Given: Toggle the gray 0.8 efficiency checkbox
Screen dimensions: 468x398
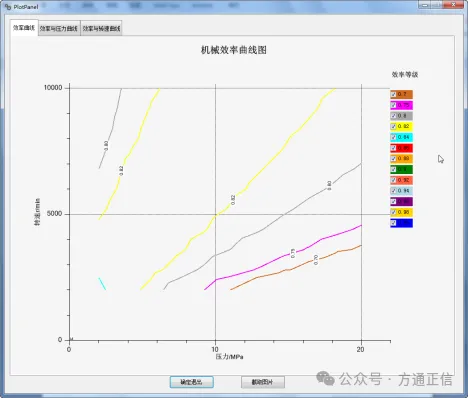Looking at the screenshot, I should click(x=393, y=116).
